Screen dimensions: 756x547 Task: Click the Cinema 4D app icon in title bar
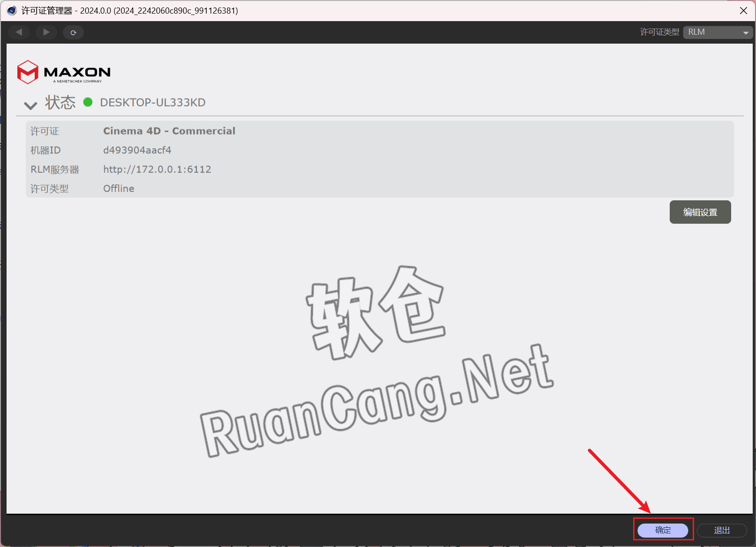(x=12, y=10)
